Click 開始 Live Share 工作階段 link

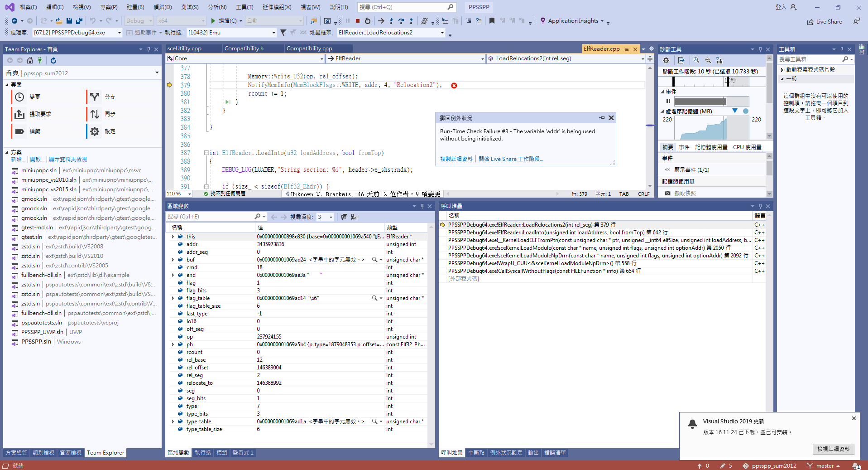coord(511,159)
